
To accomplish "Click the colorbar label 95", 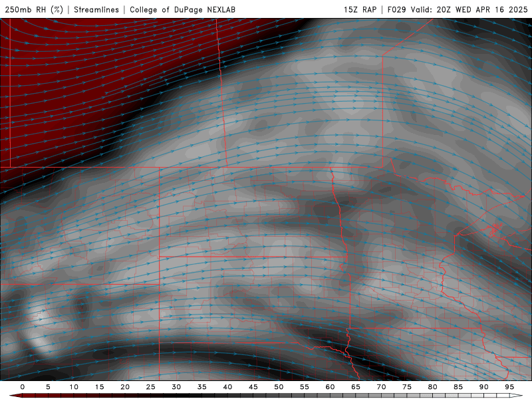I will pos(509,387).
